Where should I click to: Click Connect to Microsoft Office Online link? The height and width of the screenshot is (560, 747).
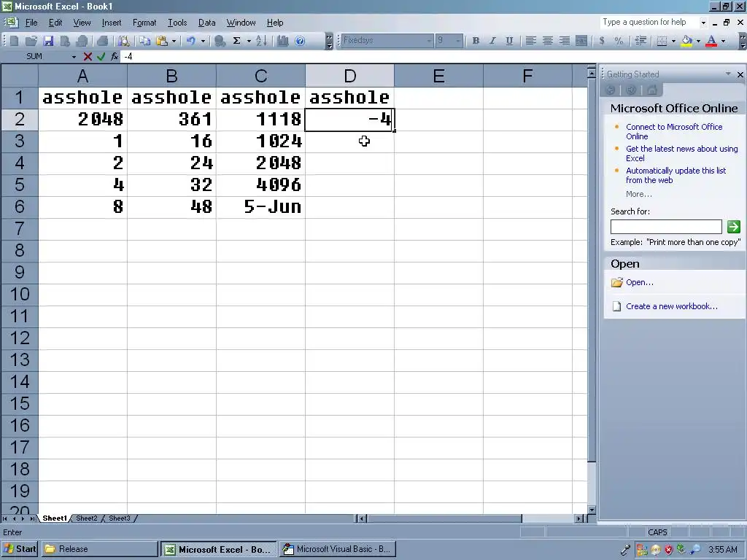(x=673, y=131)
